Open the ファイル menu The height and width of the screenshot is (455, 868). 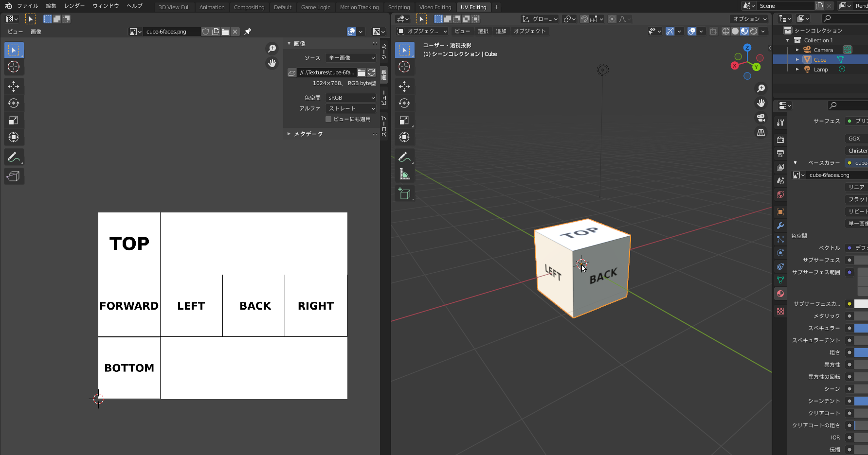(x=28, y=6)
